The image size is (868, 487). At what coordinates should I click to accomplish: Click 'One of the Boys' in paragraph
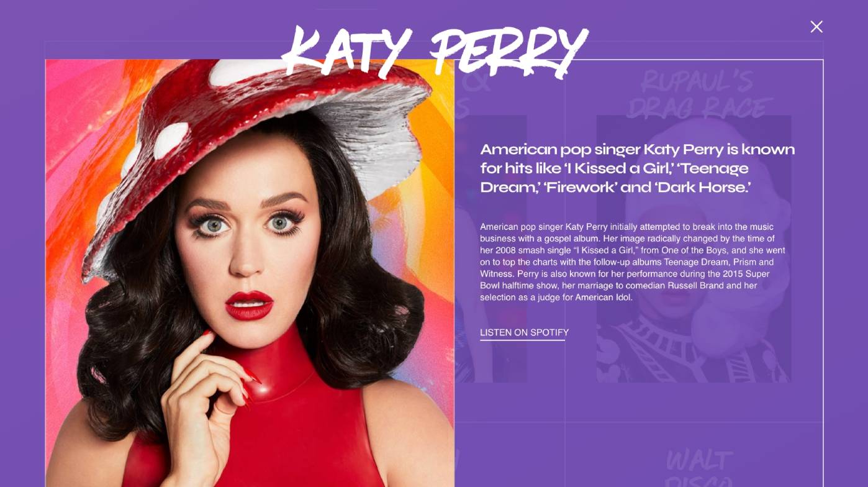point(692,250)
